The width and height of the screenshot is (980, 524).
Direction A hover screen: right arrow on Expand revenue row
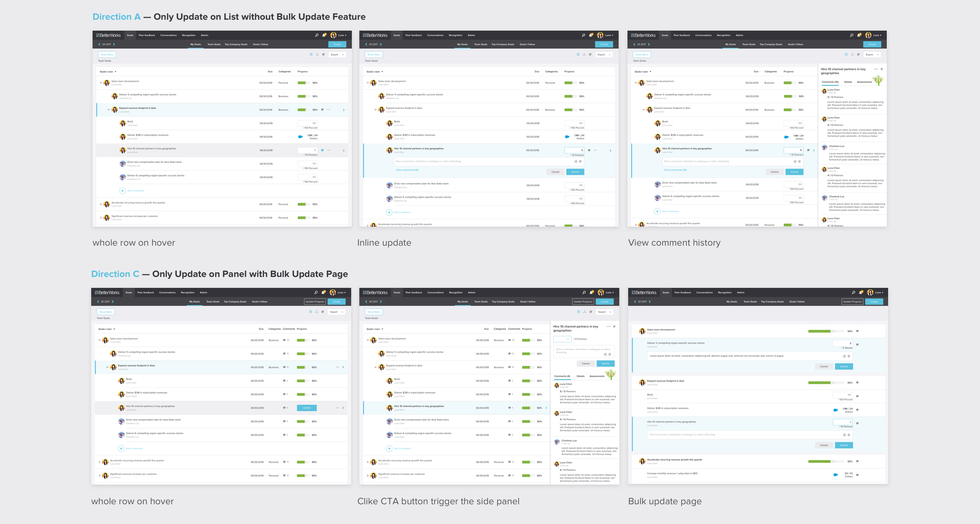click(x=344, y=110)
